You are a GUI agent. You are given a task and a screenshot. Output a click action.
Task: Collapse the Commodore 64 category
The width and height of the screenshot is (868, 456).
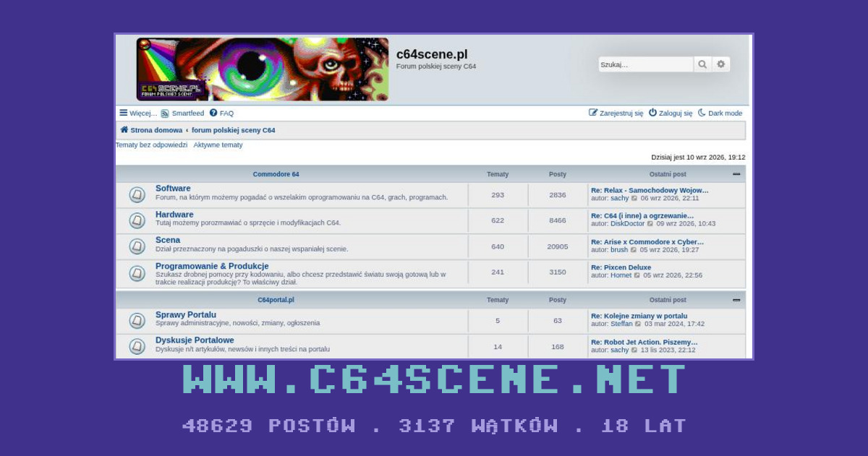[736, 174]
